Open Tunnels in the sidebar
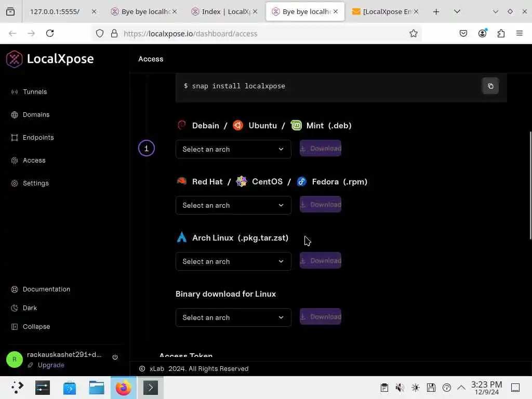Screen dimensions: 532x399 (x=35, y=91)
